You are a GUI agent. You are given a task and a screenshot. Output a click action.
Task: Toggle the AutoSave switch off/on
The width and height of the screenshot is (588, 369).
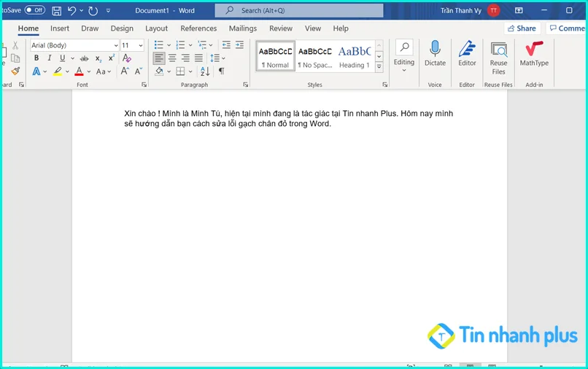(35, 10)
